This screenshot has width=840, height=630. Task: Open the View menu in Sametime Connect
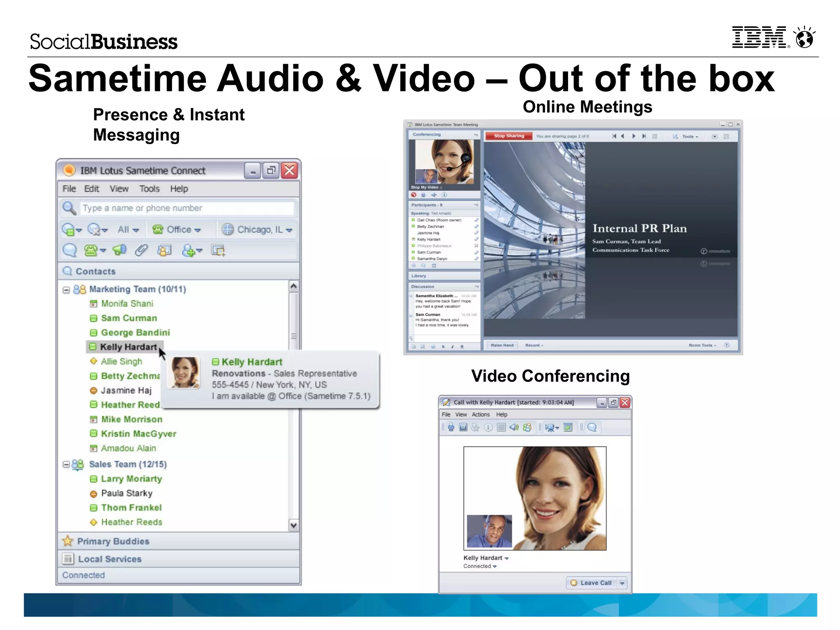tap(119, 189)
